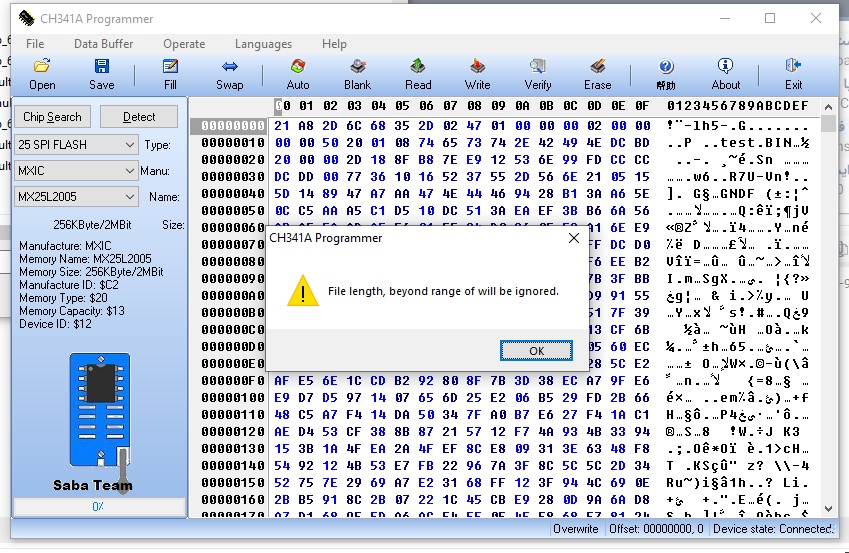Verify chip contents with Verify icon
Screen dimensions: 849x553
click(538, 75)
